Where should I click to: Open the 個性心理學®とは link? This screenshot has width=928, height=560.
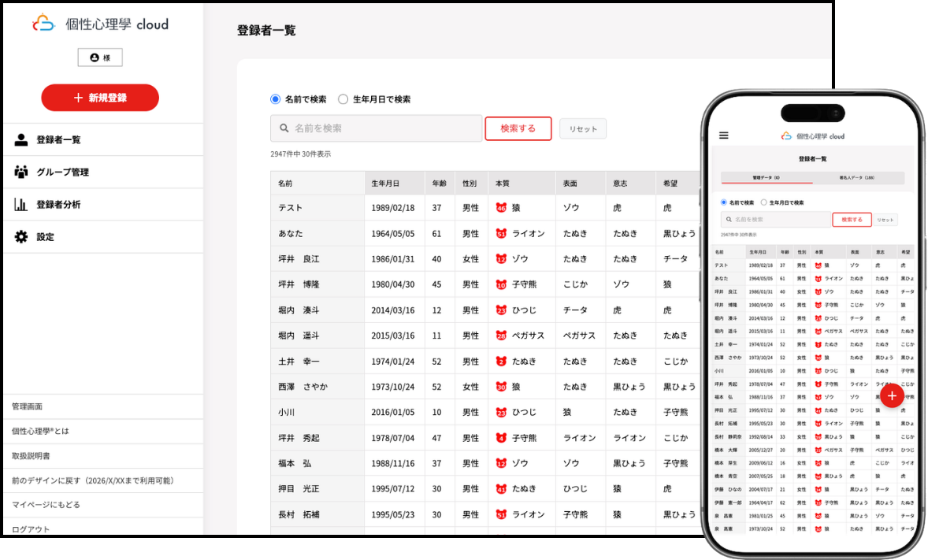[40, 431]
